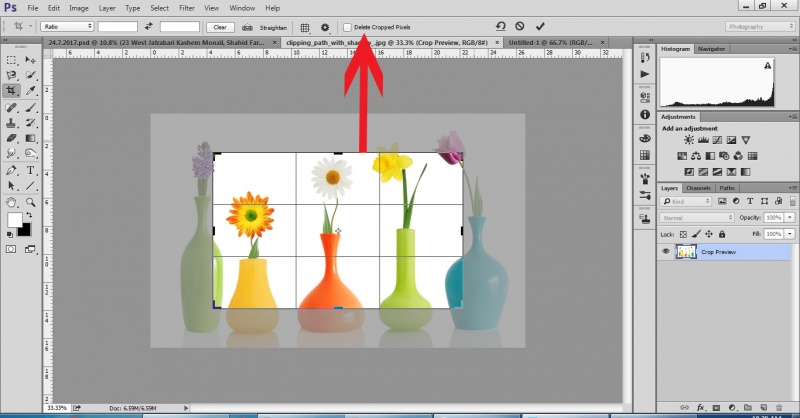Open the crop overlay grid options
Image resolution: width=800 pixels, height=418 pixels.
pos(305,26)
